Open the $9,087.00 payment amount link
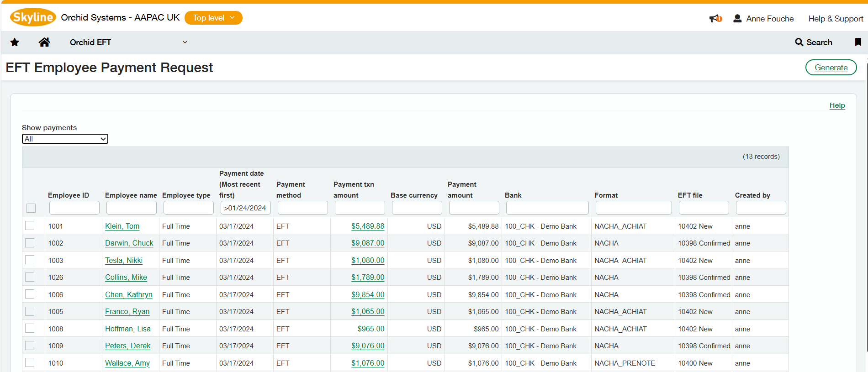This screenshot has height=372, width=868. coord(367,243)
